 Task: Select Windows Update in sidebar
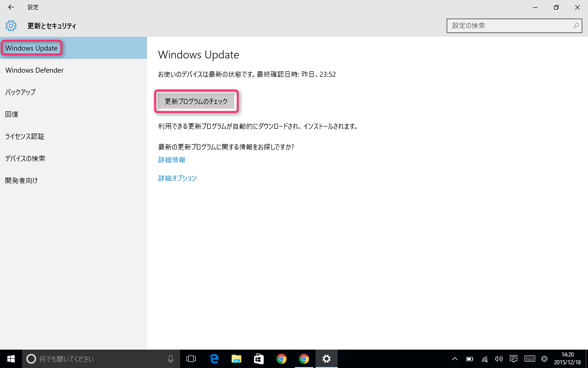(73, 48)
